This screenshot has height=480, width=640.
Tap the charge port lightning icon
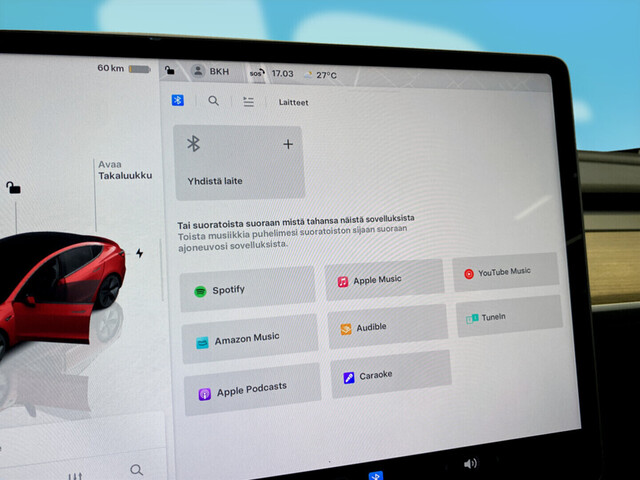(140, 253)
